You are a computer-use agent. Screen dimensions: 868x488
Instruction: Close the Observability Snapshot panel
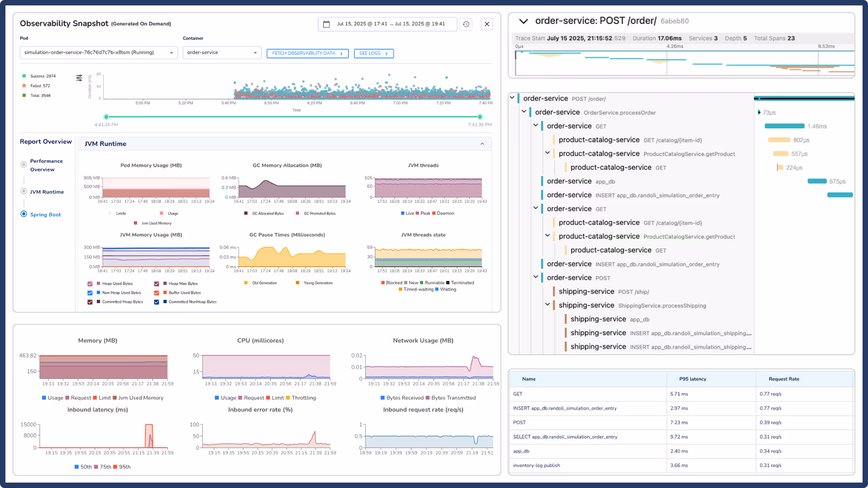coord(487,24)
